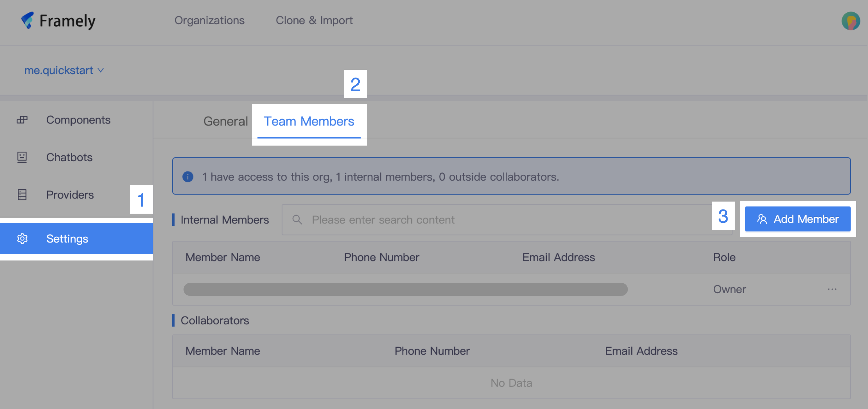Image resolution: width=868 pixels, height=409 pixels.
Task: Select the Providers sidebar icon
Action: coord(22,194)
